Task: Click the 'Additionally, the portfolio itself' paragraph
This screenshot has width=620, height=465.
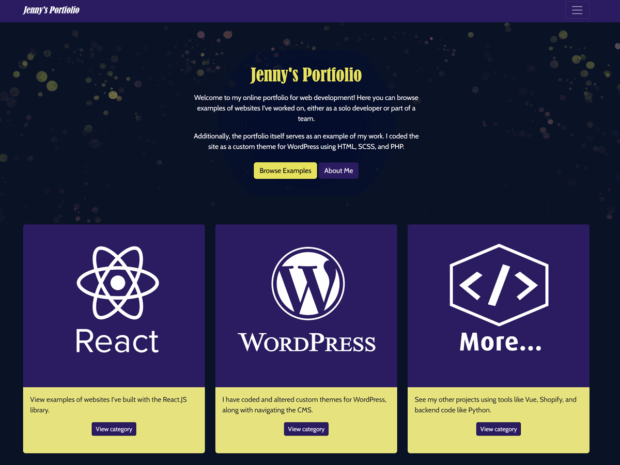Action: 306,141
